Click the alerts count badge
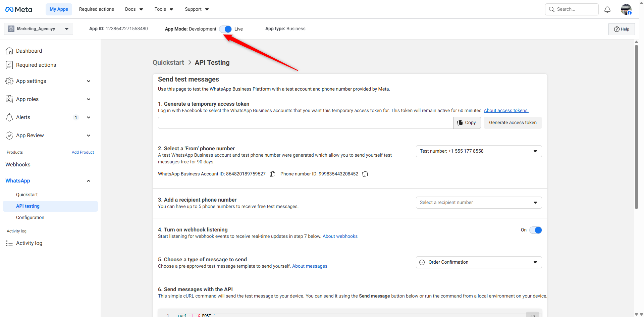The width and height of the screenshot is (644, 317). pyautogui.click(x=76, y=117)
